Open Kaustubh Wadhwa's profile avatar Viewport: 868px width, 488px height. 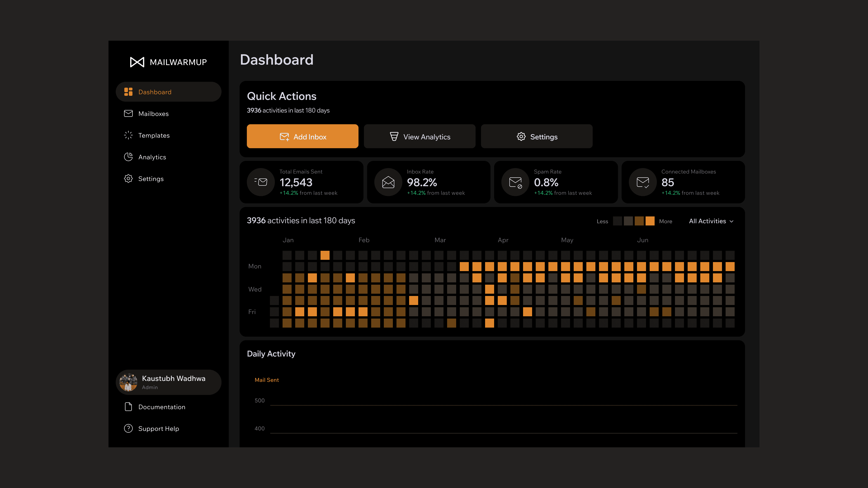click(x=128, y=382)
